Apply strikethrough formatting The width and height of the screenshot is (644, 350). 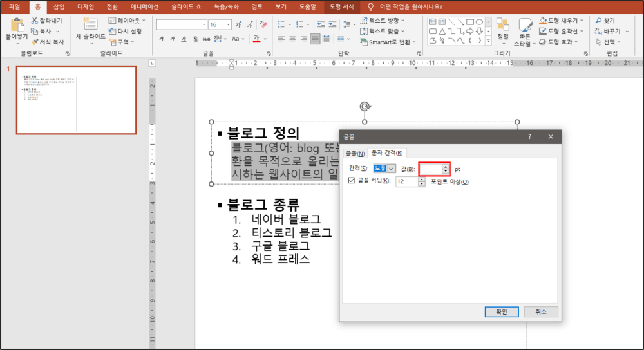point(206,39)
